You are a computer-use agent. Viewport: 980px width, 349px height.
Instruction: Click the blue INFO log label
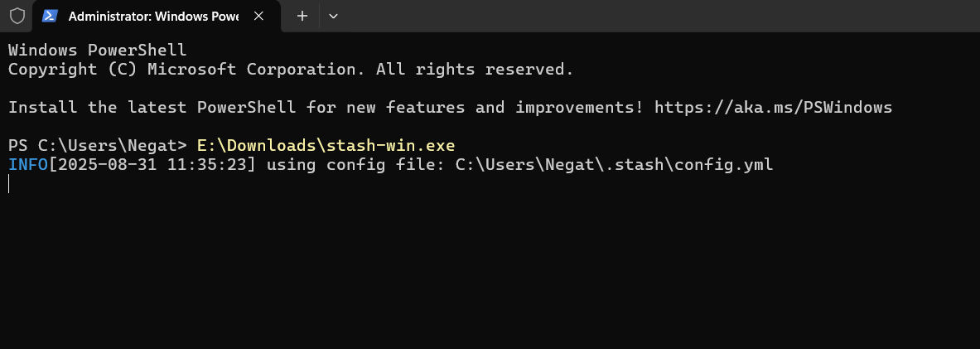click(28, 165)
